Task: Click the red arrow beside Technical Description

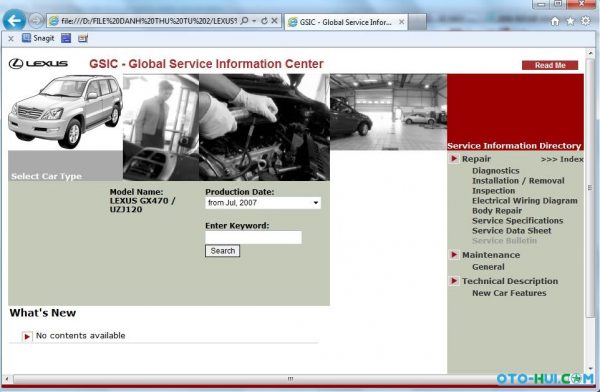Action: [454, 281]
